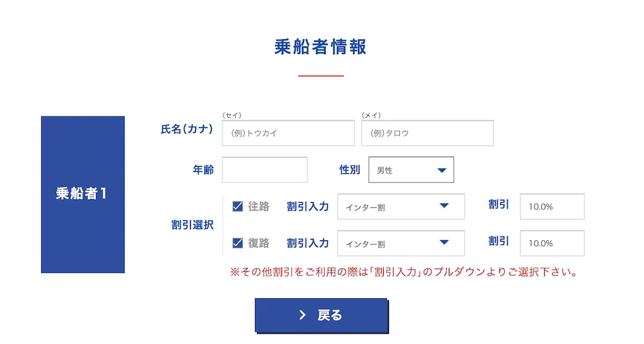This screenshot has width=644, height=344.
Task: Uncheck the 往路 checkbox
Action: [x=238, y=207]
